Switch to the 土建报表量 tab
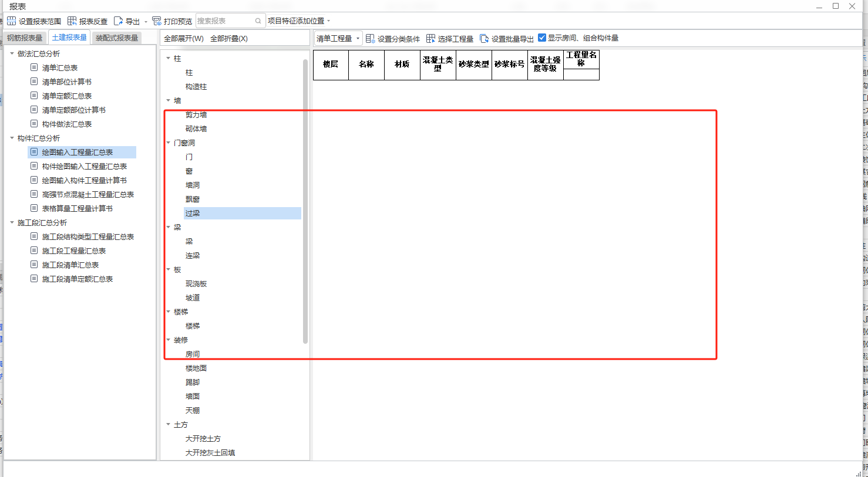This screenshot has height=477, width=868. (x=69, y=38)
